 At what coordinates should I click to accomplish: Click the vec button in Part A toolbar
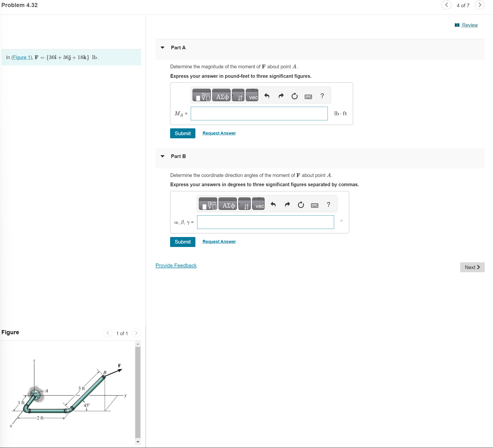click(252, 96)
